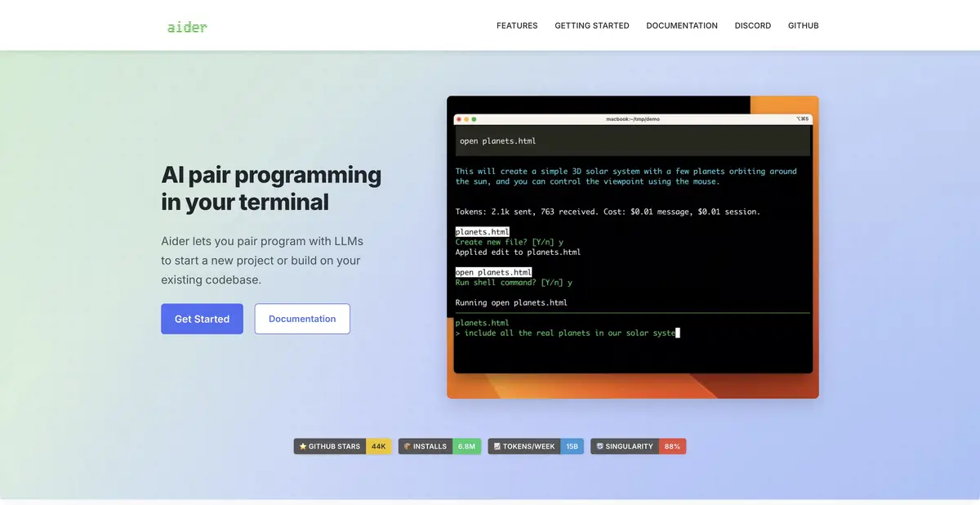The height and width of the screenshot is (505, 980).
Task: Click "Applied edit to planets.html" line
Action: [x=518, y=252]
